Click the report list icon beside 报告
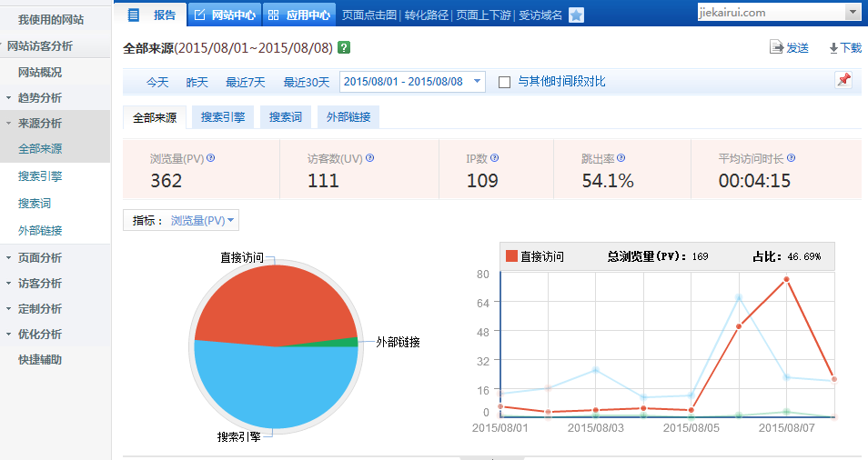The image size is (868, 460). click(x=134, y=15)
